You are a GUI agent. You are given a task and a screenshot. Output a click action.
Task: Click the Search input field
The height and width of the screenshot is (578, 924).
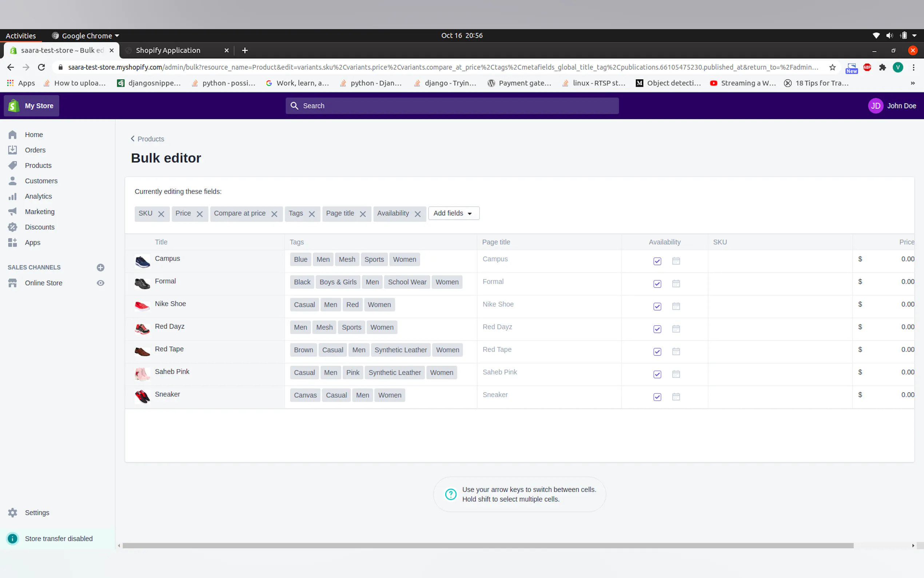point(452,106)
